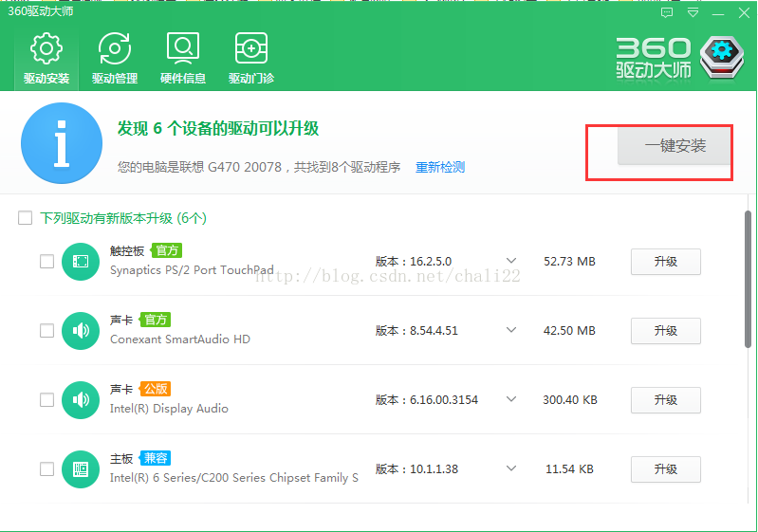758x532 pixels.
Task: Check the Synaptics TouchPad driver checkbox
Action: tap(46, 262)
